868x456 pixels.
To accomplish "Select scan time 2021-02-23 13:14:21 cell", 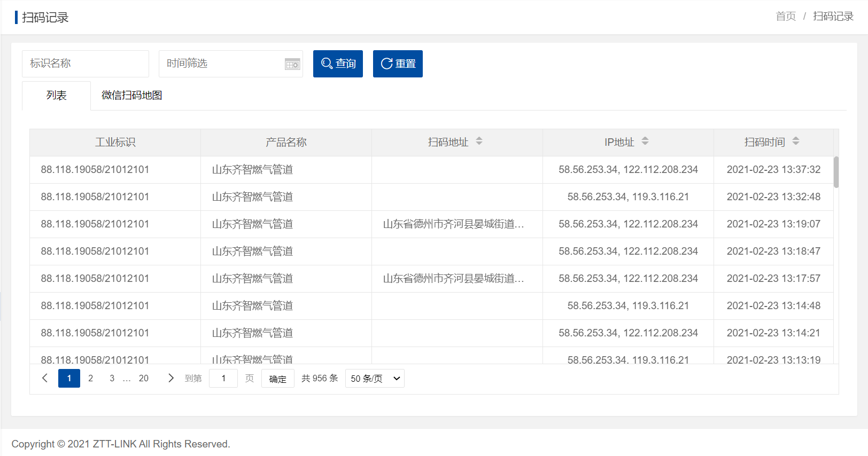I will pyautogui.click(x=773, y=333).
